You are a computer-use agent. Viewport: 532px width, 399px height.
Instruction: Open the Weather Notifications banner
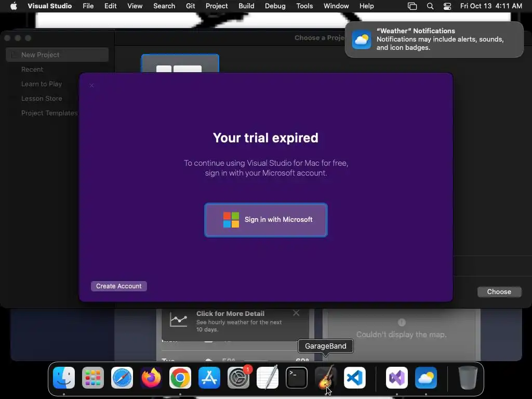pos(434,39)
